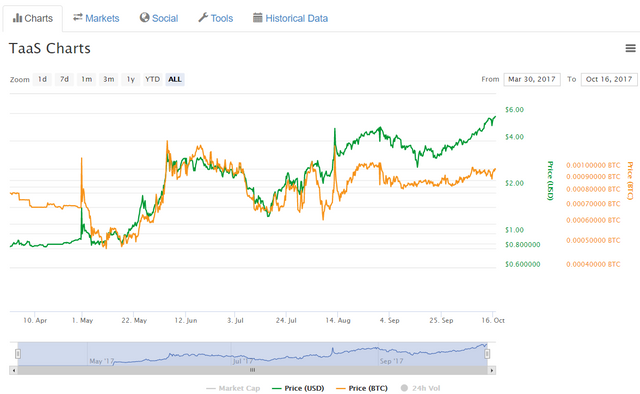Set zoom range to 1y

click(131, 79)
